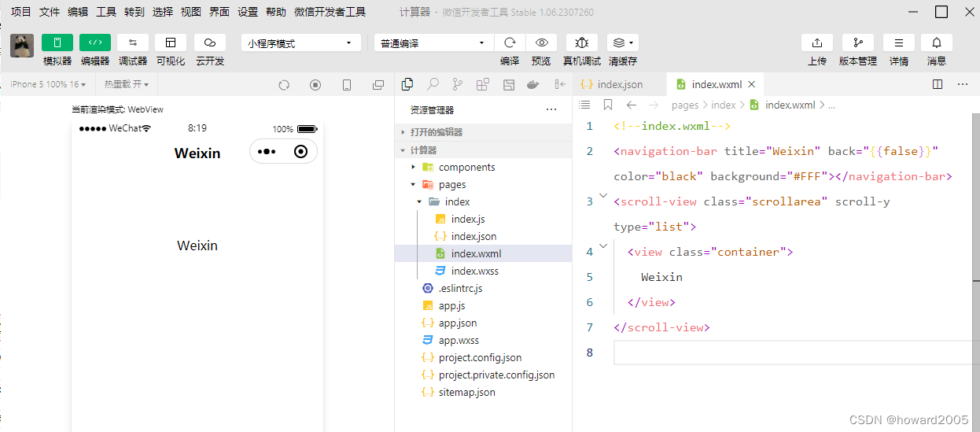Open the normal compile mode dropdown
980x432 pixels.
click(434, 43)
